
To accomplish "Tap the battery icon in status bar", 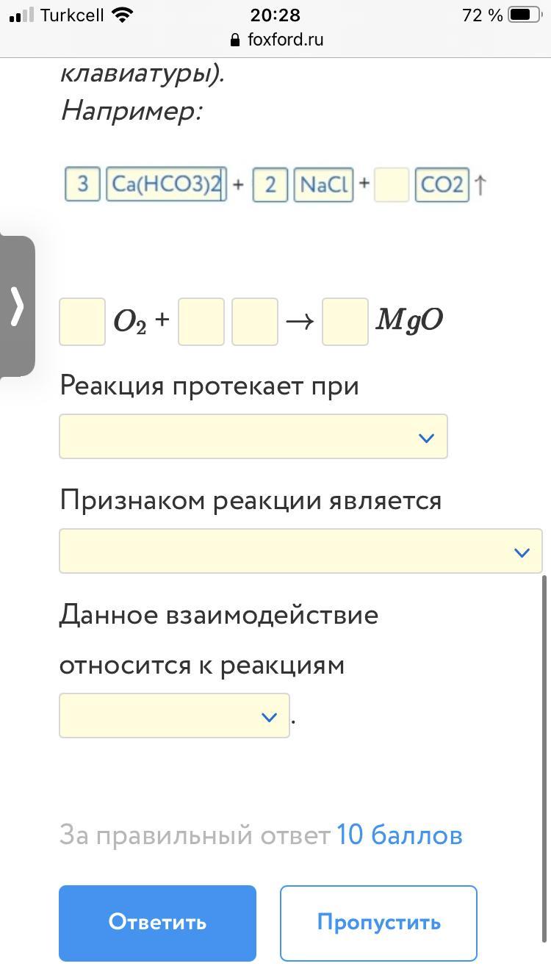I will pos(525,15).
